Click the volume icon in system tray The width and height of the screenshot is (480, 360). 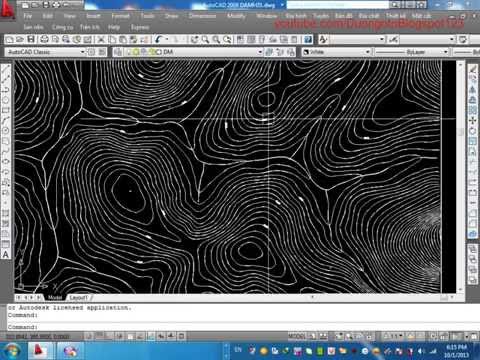pyautogui.click(x=422, y=351)
